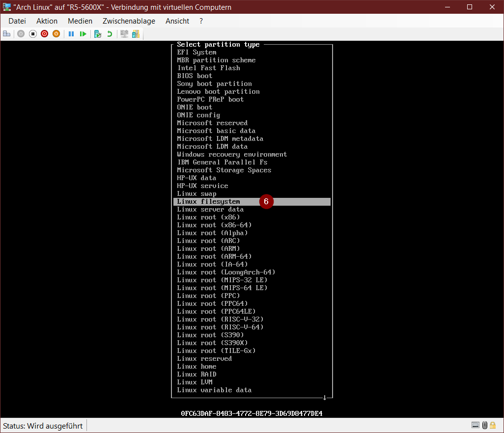This screenshot has height=433, width=504.
Task: Choose 'Linux root (LoongArch-64)' entry
Action: click(226, 272)
